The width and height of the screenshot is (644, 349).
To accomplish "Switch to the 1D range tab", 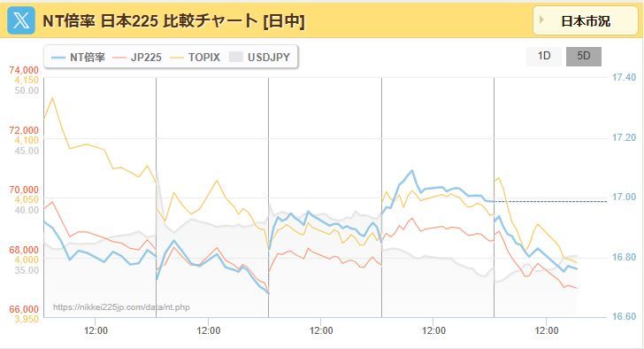I will (x=544, y=57).
